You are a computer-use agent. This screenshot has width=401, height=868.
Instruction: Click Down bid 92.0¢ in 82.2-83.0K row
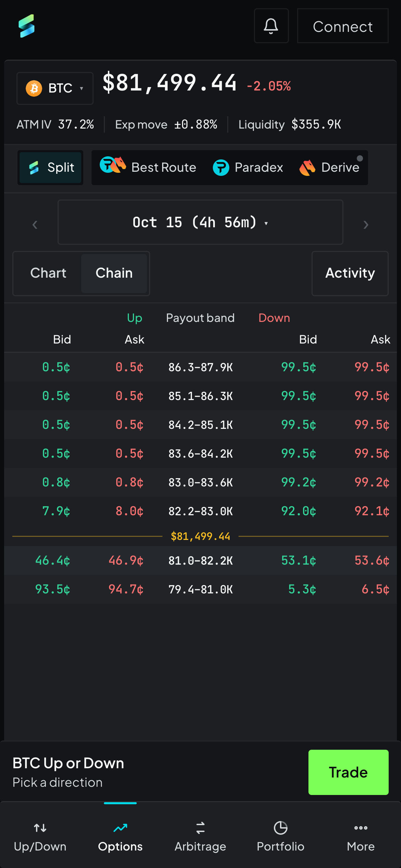299,511
